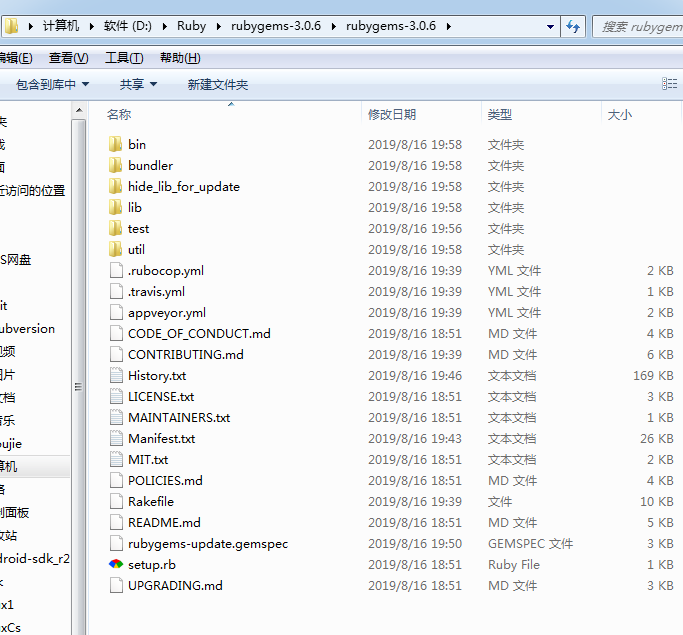Open the bin folder icon
Viewport: 683px width, 635px height.
coord(115,144)
